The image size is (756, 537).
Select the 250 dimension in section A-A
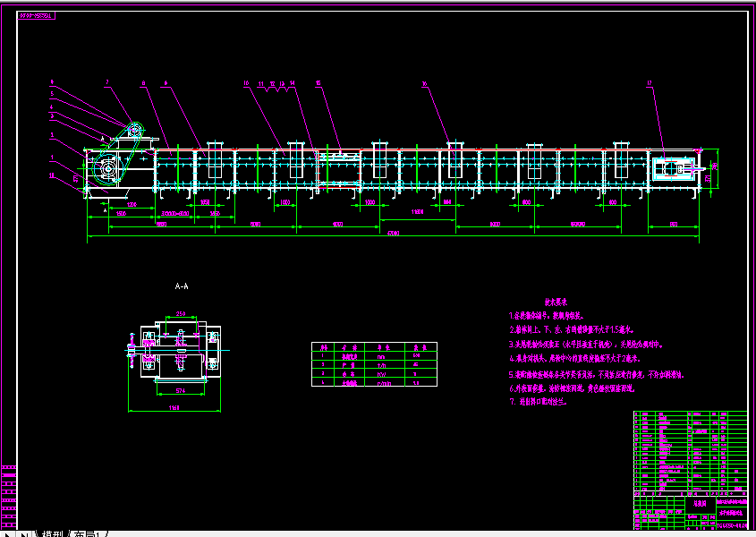pos(181,313)
